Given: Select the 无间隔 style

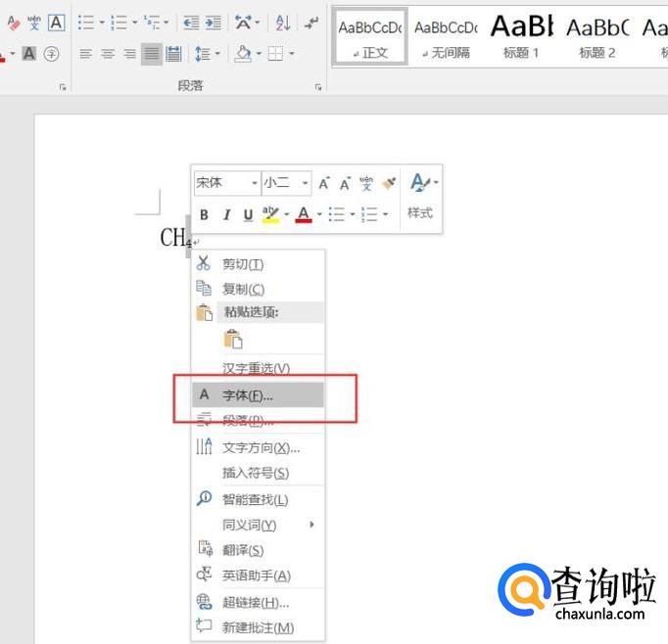Looking at the screenshot, I should click(446, 37).
